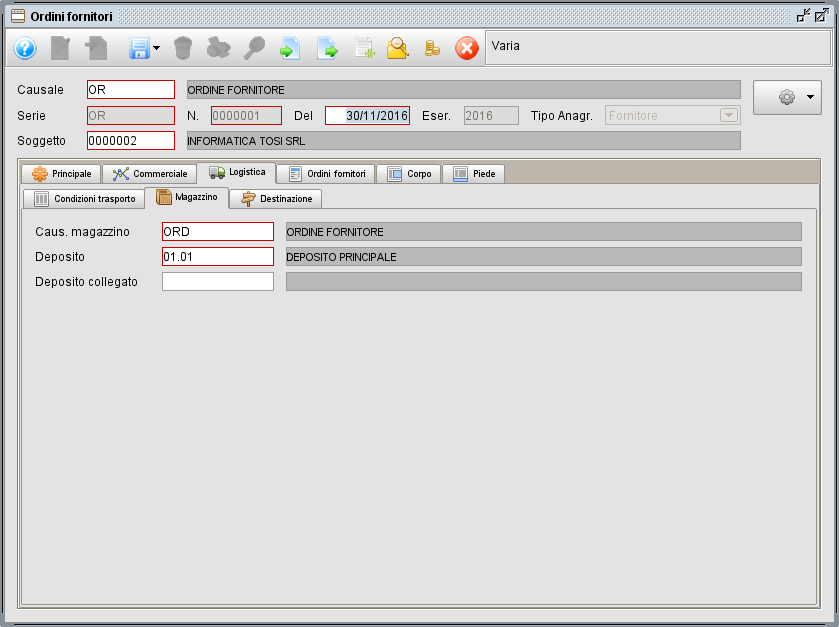Image resolution: width=839 pixels, height=627 pixels.
Task: Click the trash bin delete icon
Action: 183,48
